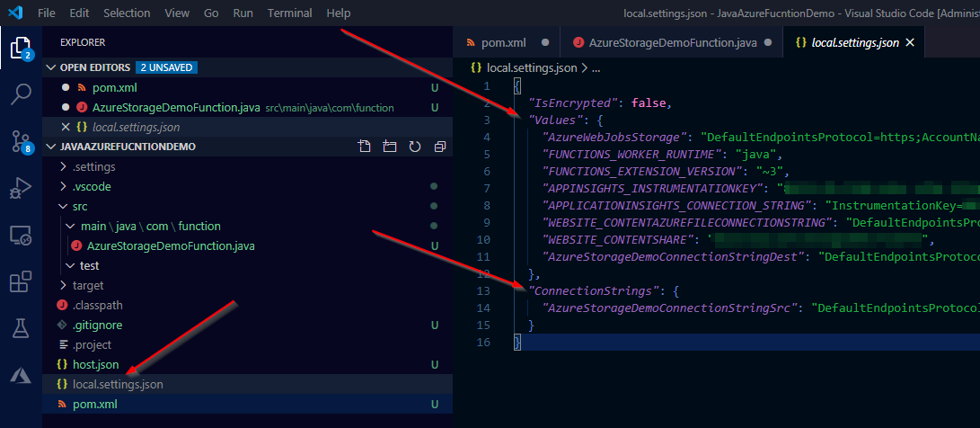Image resolution: width=980 pixels, height=428 pixels.
Task: Collapse all folders in Explorer
Action: point(439,147)
